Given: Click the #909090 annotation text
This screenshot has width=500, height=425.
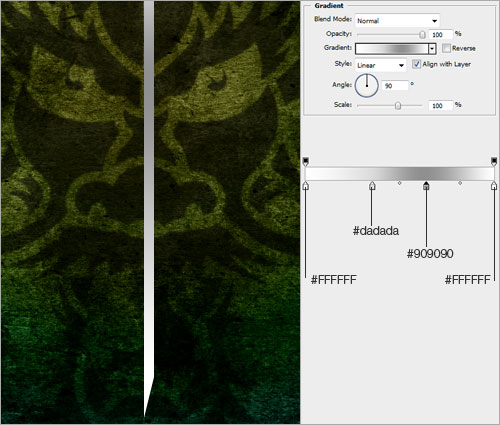Looking at the screenshot, I should [x=430, y=254].
